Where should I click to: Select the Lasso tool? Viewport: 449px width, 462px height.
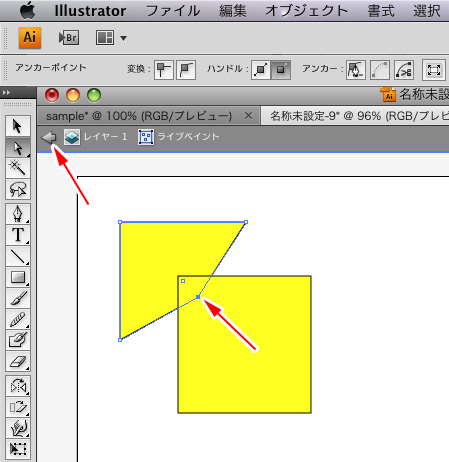tap(18, 189)
